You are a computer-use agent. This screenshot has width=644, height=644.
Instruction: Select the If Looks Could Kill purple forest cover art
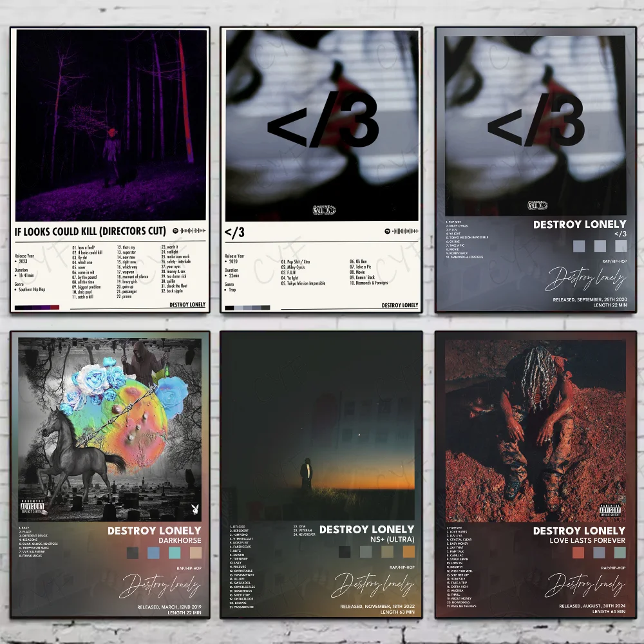click(111, 126)
